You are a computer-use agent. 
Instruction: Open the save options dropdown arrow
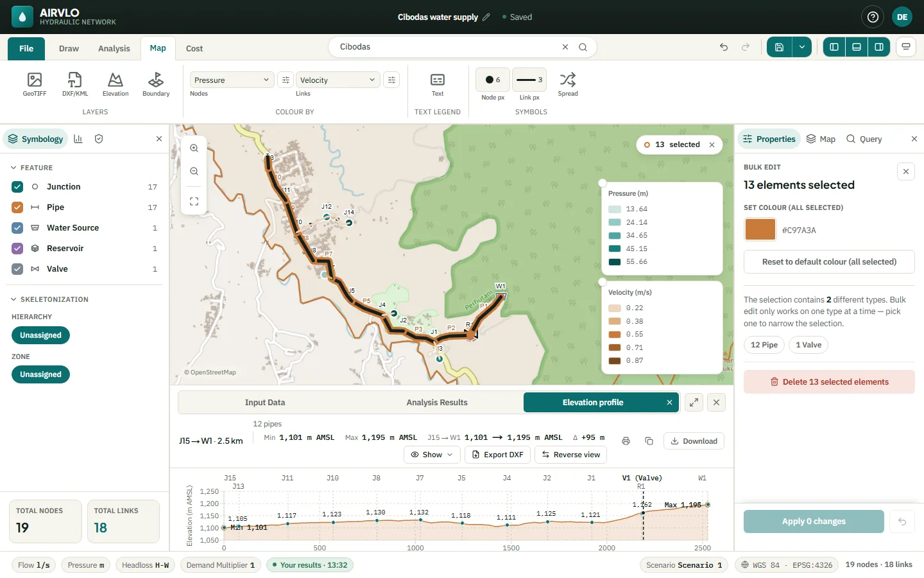click(x=802, y=47)
